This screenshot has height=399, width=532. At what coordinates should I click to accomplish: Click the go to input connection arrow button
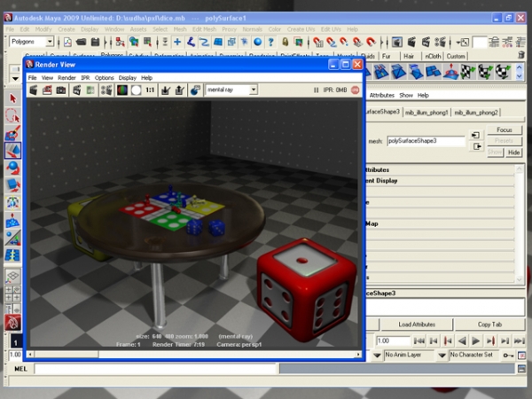pos(475,135)
